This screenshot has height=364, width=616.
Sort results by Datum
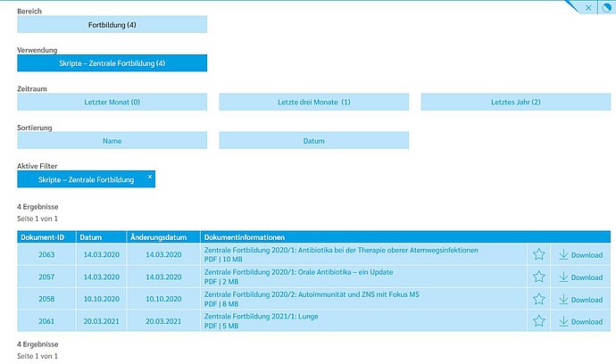[x=314, y=141]
